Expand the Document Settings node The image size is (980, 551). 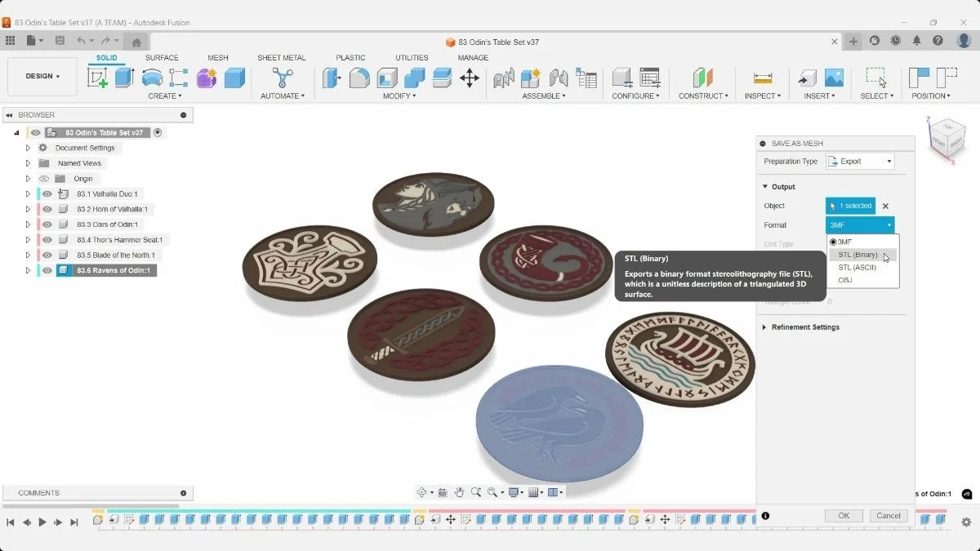(x=28, y=148)
